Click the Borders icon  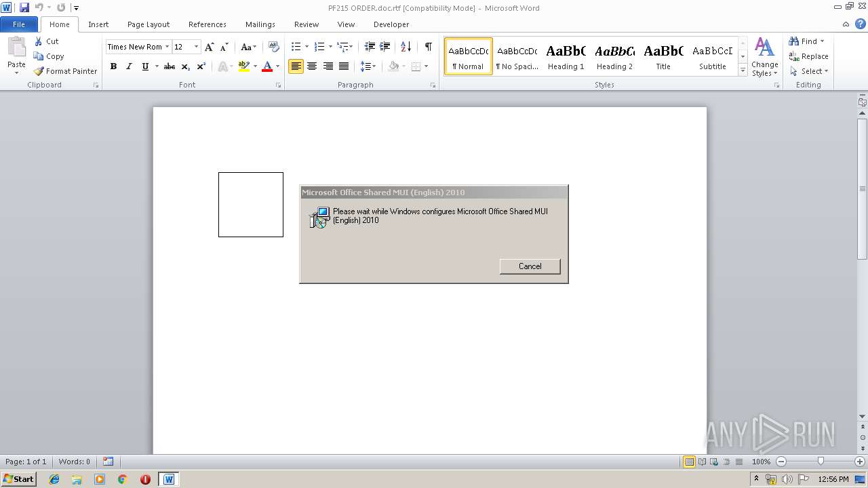click(416, 66)
